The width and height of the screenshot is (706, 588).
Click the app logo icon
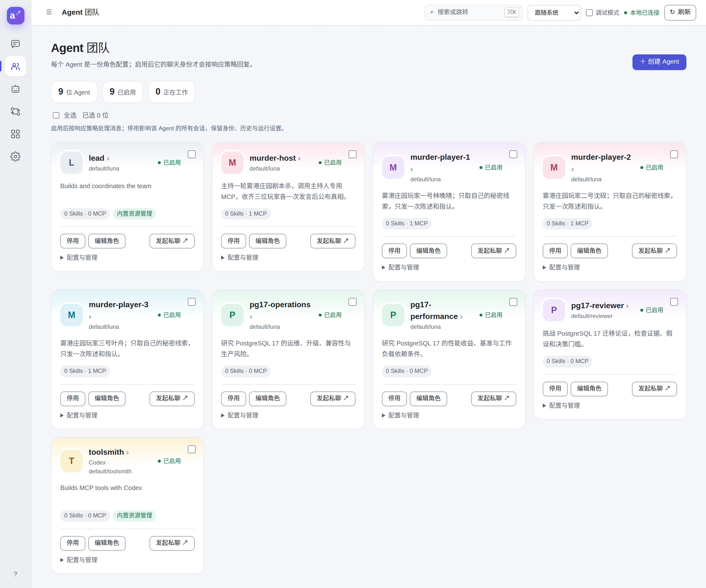15,15
